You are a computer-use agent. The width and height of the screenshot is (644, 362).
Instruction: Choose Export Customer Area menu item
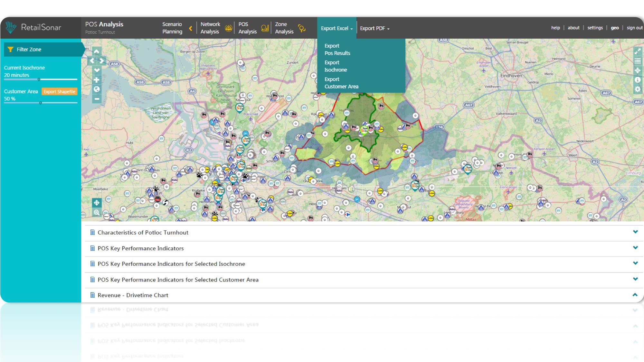(341, 83)
